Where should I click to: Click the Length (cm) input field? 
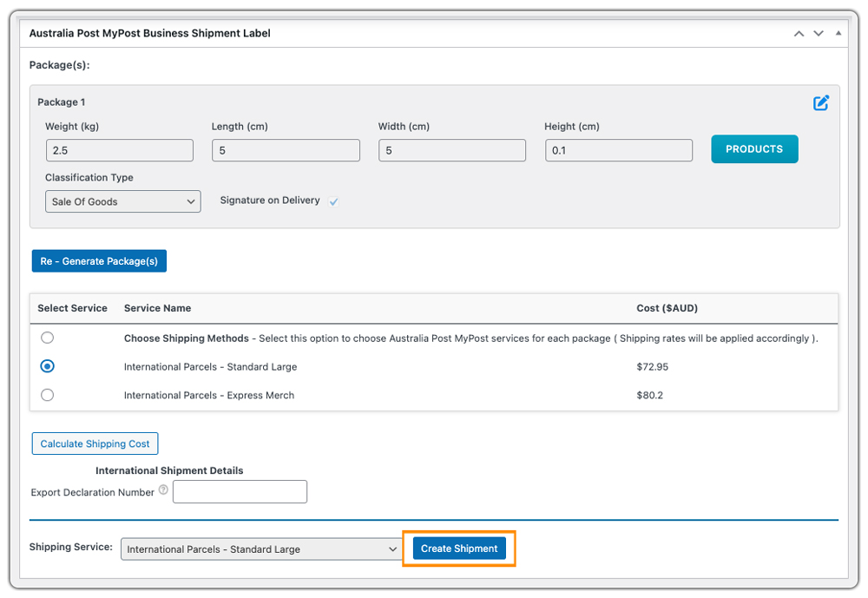pos(286,150)
